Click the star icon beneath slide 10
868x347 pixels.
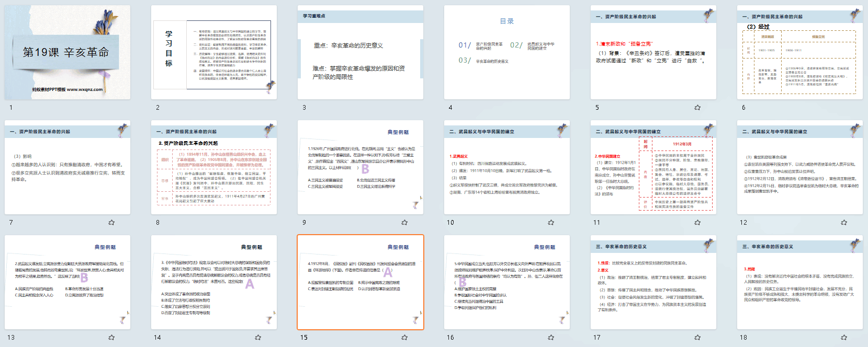551,223
